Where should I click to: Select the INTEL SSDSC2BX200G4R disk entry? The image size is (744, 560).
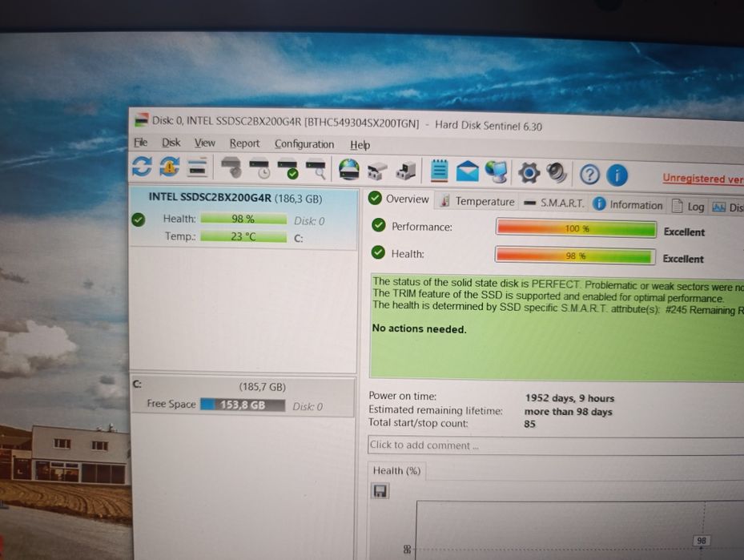[x=244, y=218]
